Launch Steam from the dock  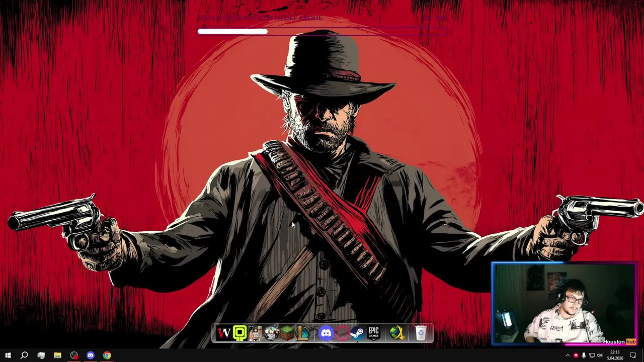[x=357, y=333]
